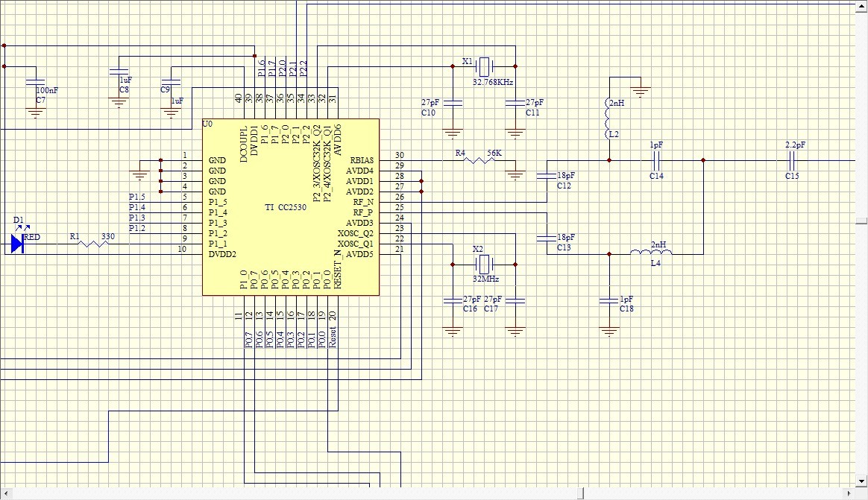Select the ground symbol below C18

pyautogui.click(x=609, y=332)
